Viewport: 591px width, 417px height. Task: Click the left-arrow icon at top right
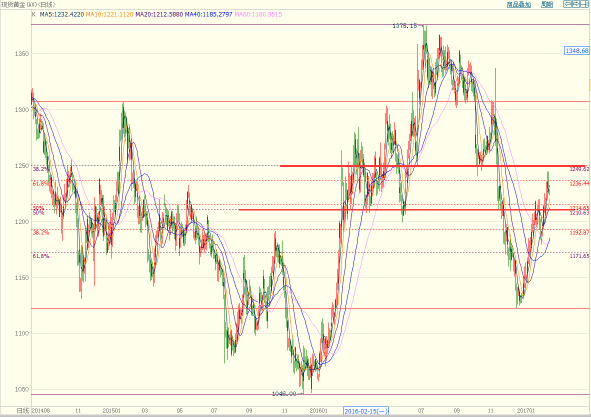coord(567,4)
